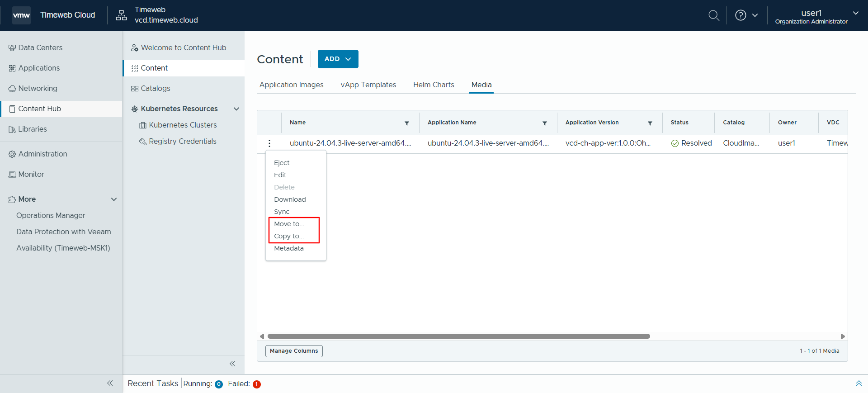Click the CloudIma... catalog cell
This screenshot has height=393, width=868.
[x=741, y=143]
